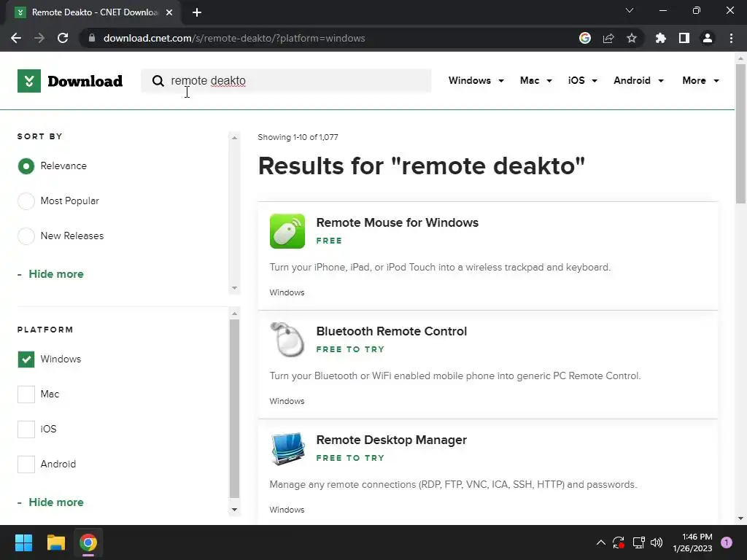Select the Most Popular sort option
This screenshot has width=747, height=560.
[26, 201]
